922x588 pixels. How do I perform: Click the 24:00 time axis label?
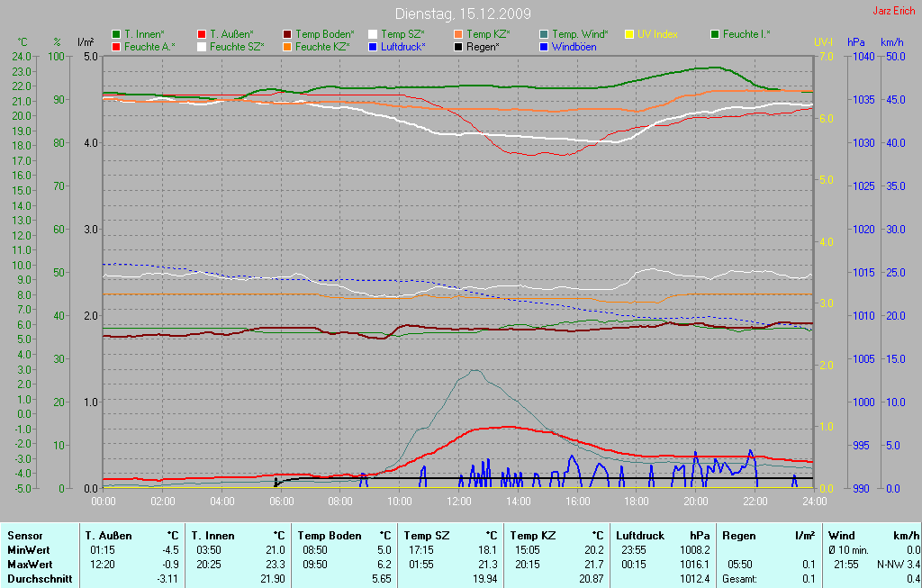pyautogui.click(x=814, y=502)
